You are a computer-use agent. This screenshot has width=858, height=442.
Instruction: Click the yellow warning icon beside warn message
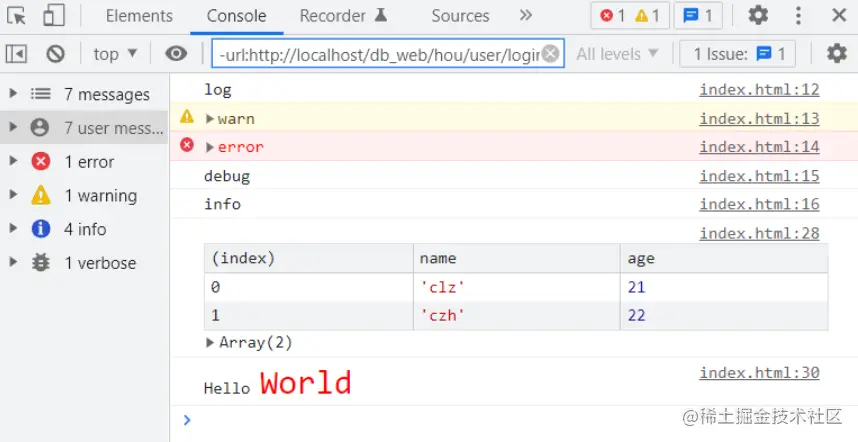coord(187,117)
